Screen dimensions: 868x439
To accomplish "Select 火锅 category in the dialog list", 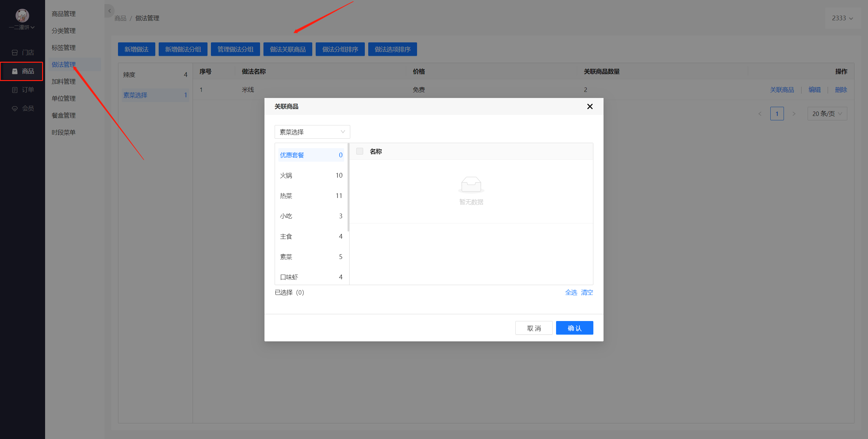I will (x=311, y=175).
